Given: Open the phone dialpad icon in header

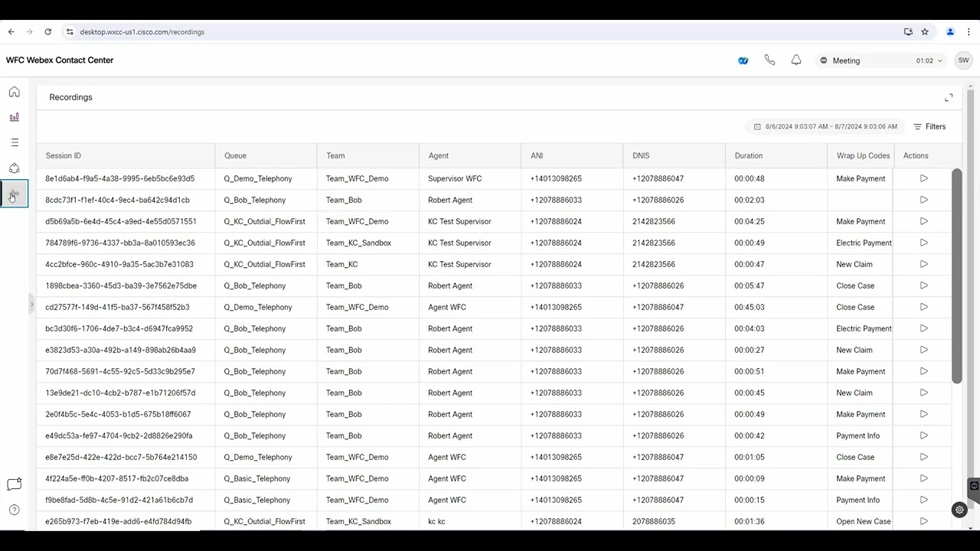Looking at the screenshot, I should pos(769,60).
